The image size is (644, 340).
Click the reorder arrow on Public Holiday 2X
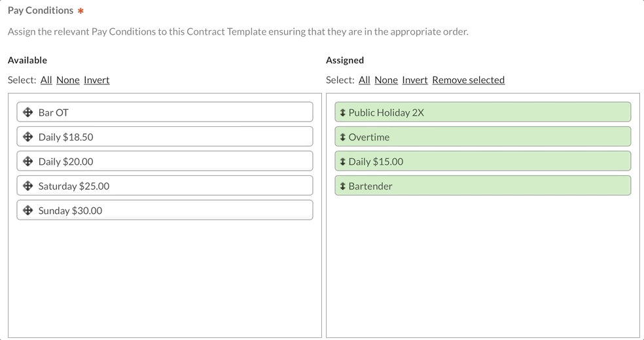(343, 112)
